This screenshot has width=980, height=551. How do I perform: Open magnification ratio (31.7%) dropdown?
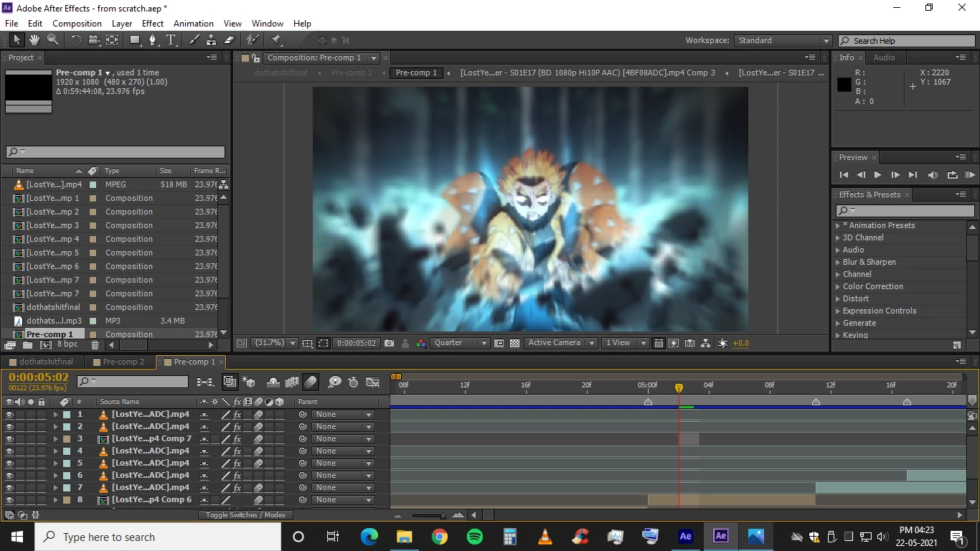pos(275,343)
